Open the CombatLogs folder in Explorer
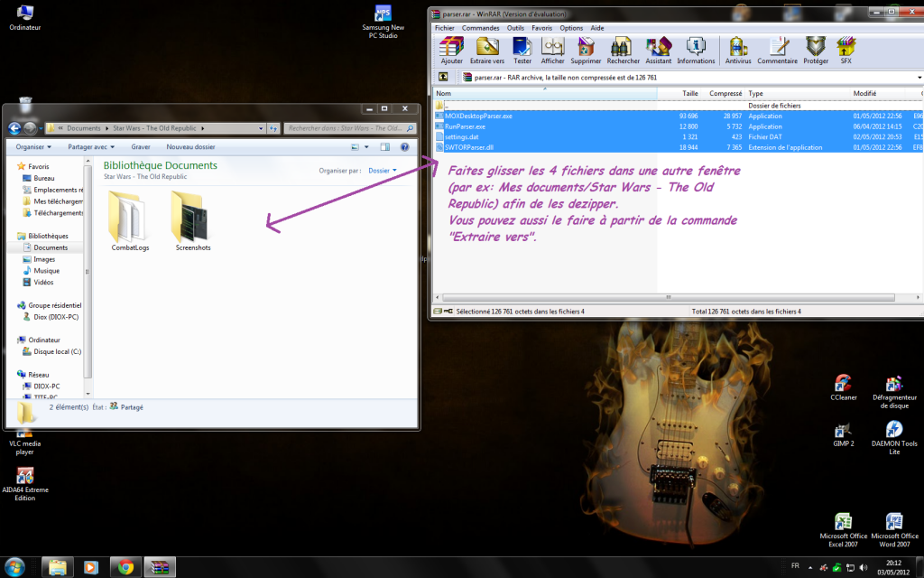 pyautogui.click(x=130, y=221)
